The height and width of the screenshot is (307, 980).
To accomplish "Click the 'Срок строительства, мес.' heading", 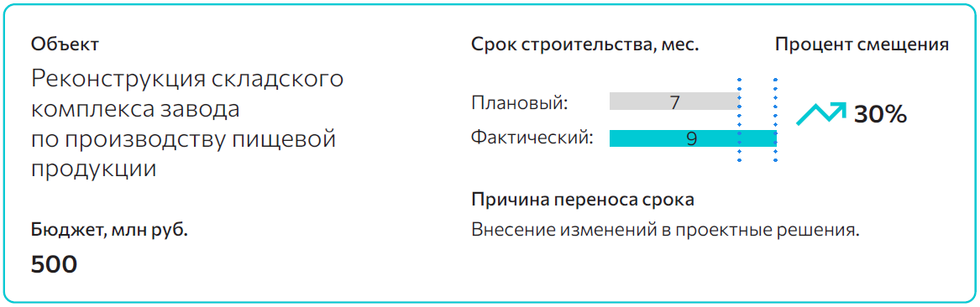I will coord(584,45).
